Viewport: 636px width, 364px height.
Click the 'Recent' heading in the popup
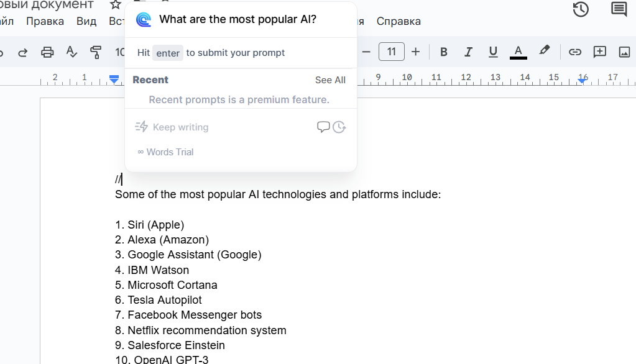pos(150,80)
